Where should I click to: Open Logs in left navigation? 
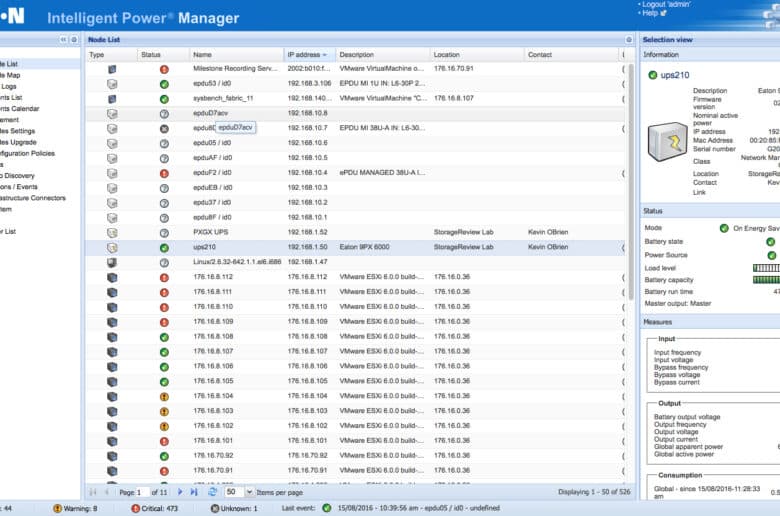point(8,86)
